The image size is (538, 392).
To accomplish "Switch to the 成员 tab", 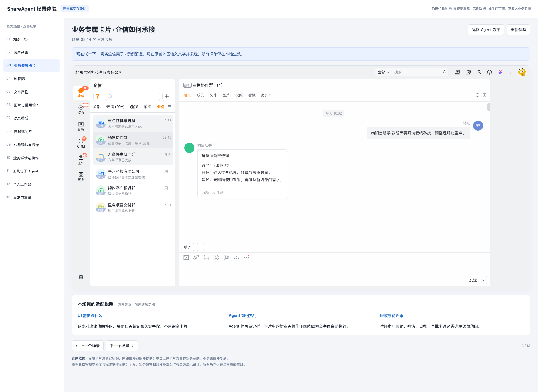I will click(x=200, y=95).
